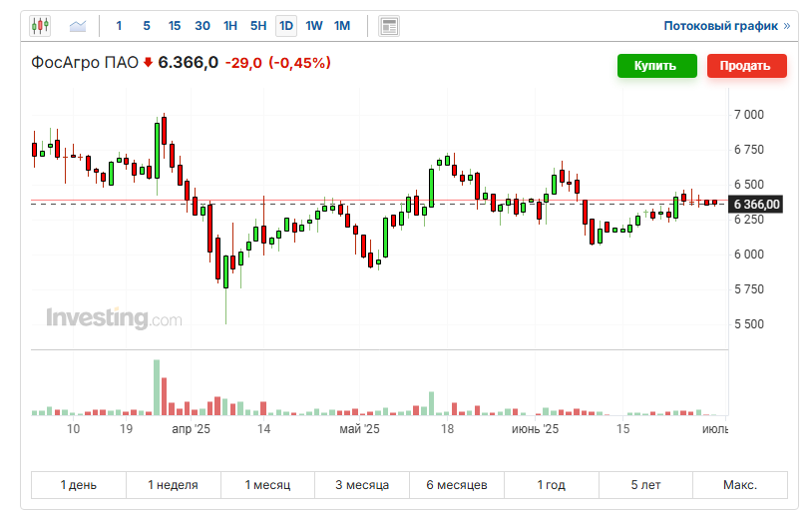Select the 1H interval
This screenshot has height=521, width=812.
pos(230,25)
